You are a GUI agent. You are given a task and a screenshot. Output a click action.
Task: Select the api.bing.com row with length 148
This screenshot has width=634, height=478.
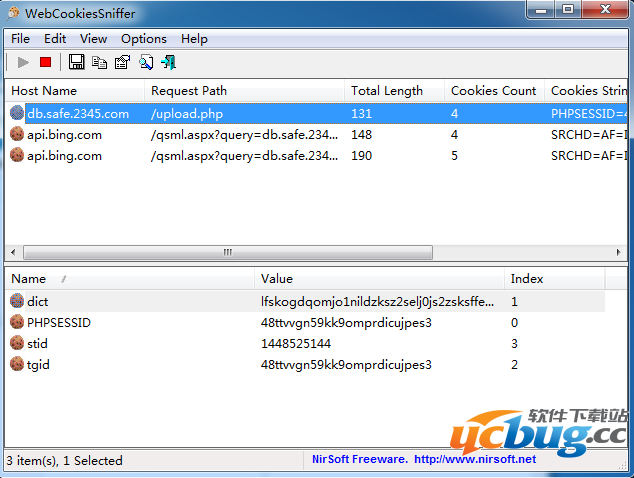(317, 135)
